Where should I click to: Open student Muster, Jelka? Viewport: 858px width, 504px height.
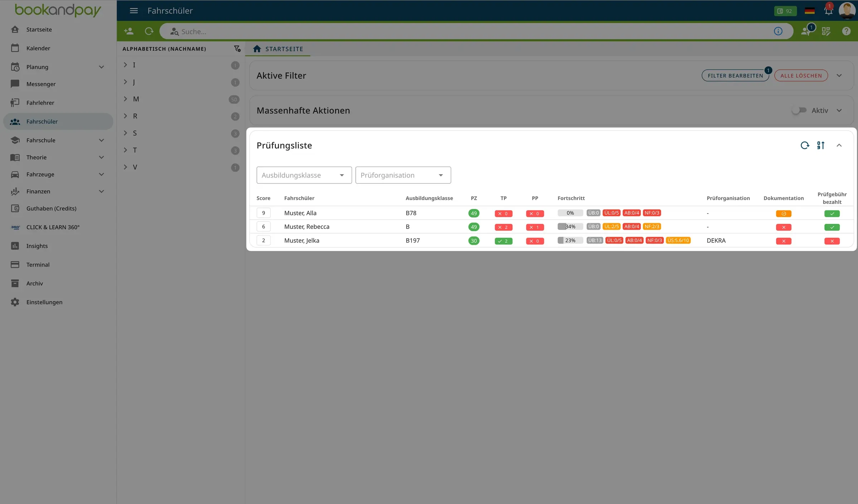click(302, 240)
